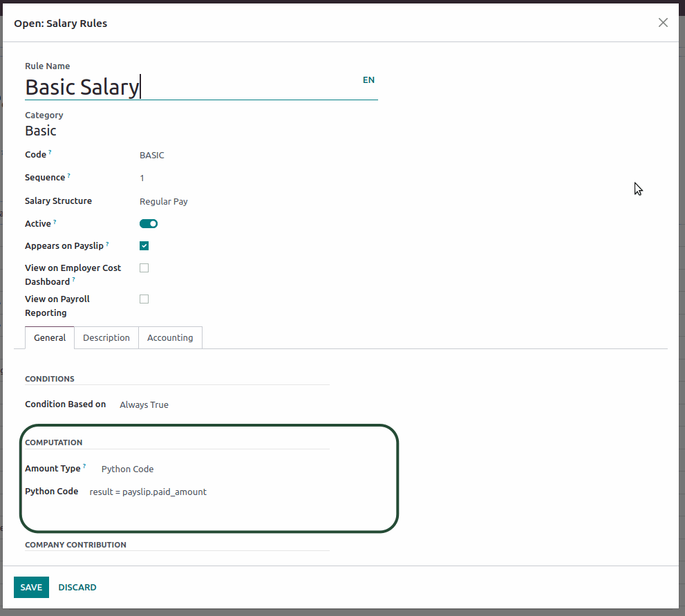Click the Save button
Image resolution: width=685 pixels, height=616 pixels.
31,588
